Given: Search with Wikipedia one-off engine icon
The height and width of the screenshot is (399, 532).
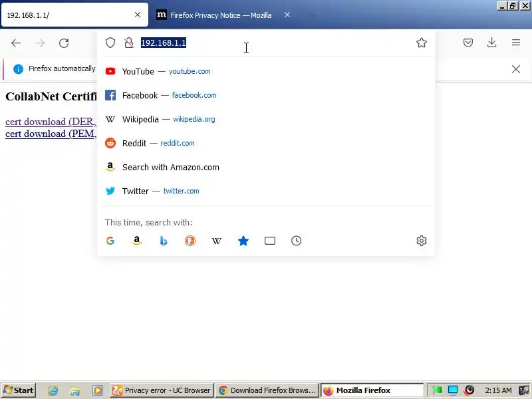Looking at the screenshot, I should [217, 241].
